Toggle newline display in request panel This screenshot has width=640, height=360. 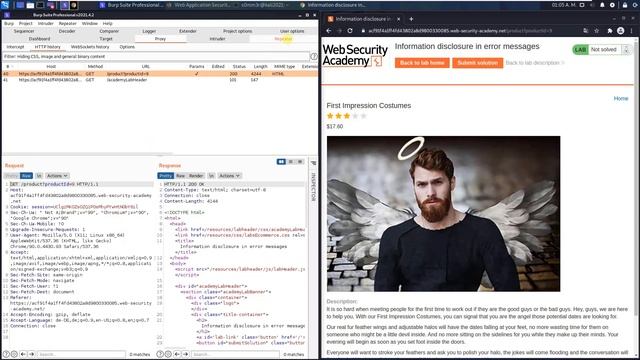pos(39,176)
